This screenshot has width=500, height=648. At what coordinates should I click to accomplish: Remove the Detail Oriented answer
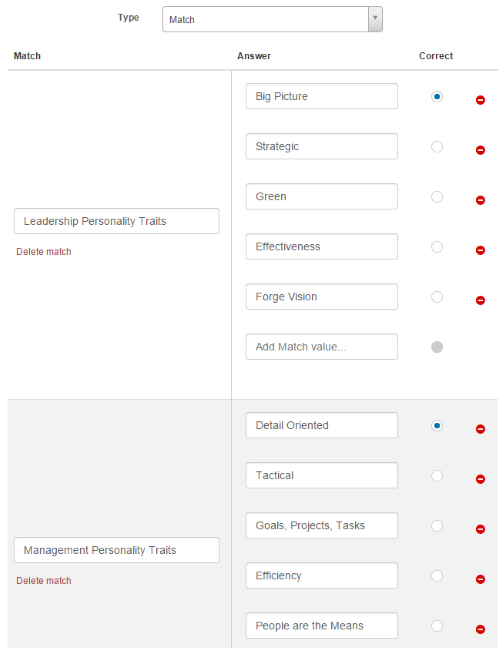click(480, 429)
